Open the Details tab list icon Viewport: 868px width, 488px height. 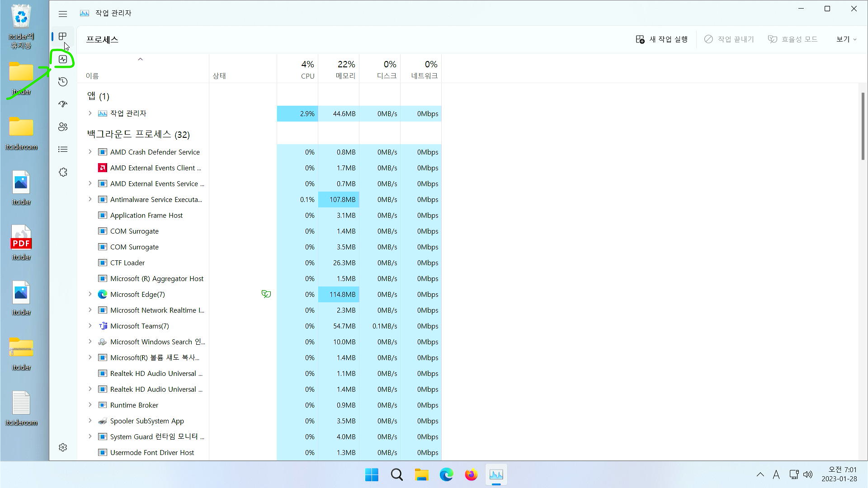point(63,150)
